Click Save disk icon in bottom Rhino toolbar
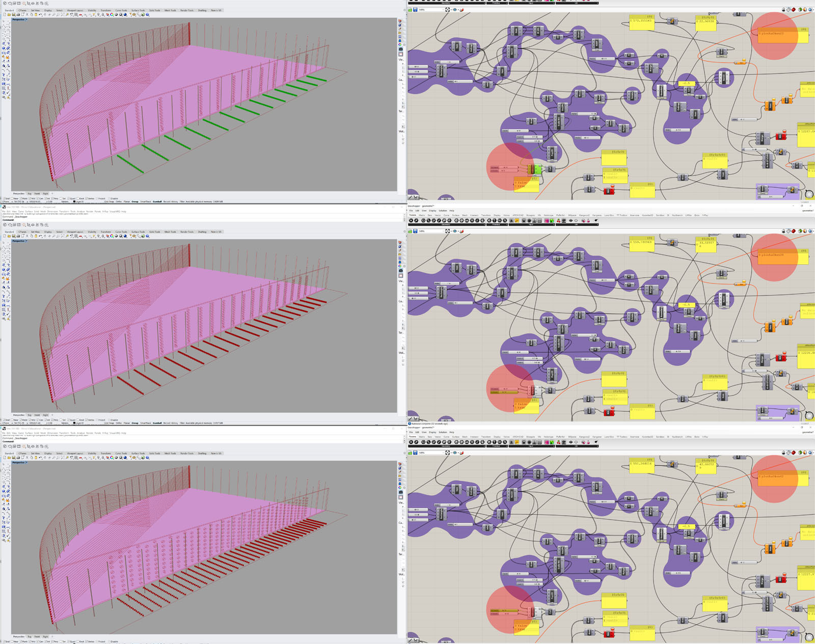Screen dimensions: 815x644 pyautogui.click(x=14, y=458)
